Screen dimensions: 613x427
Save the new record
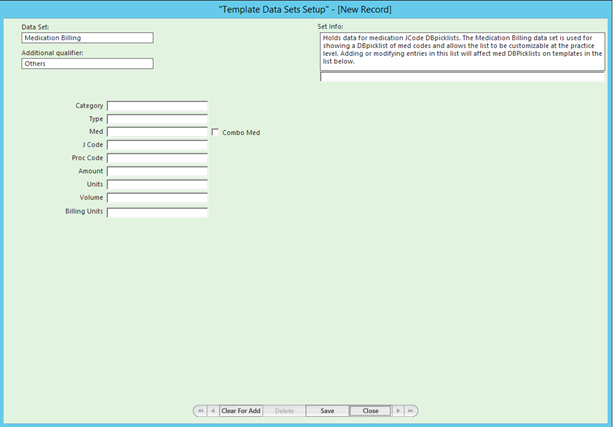(327, 411)
